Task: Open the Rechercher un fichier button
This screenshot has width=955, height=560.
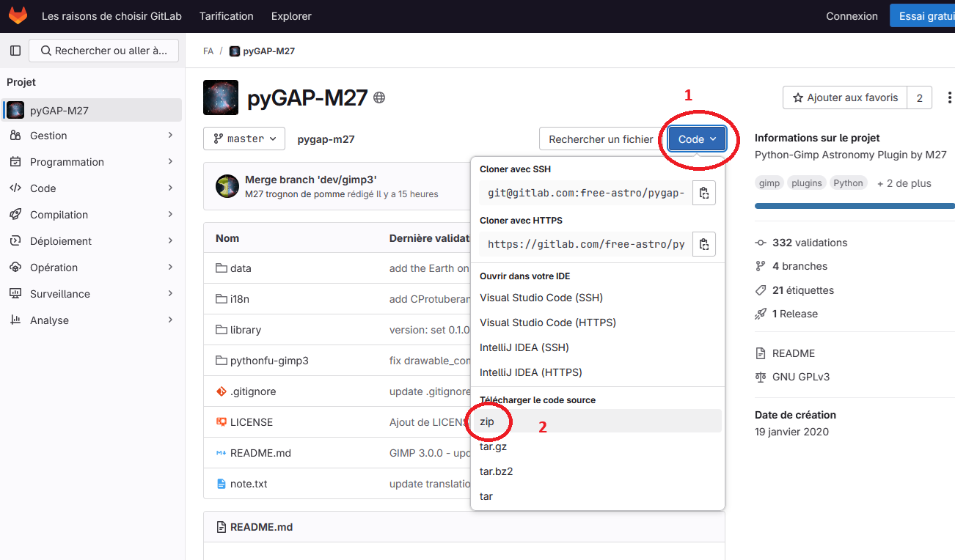Action: pos(601,139)
